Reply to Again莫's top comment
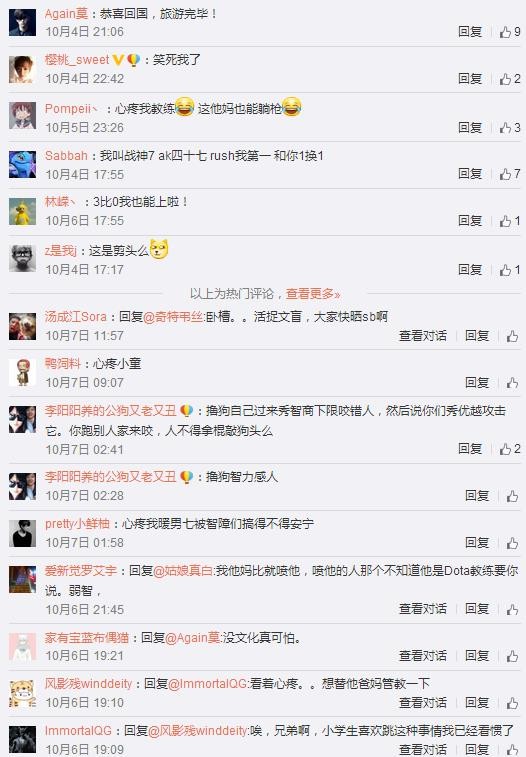The height and width of the screenshot is (757, 526). pos(470,32)
